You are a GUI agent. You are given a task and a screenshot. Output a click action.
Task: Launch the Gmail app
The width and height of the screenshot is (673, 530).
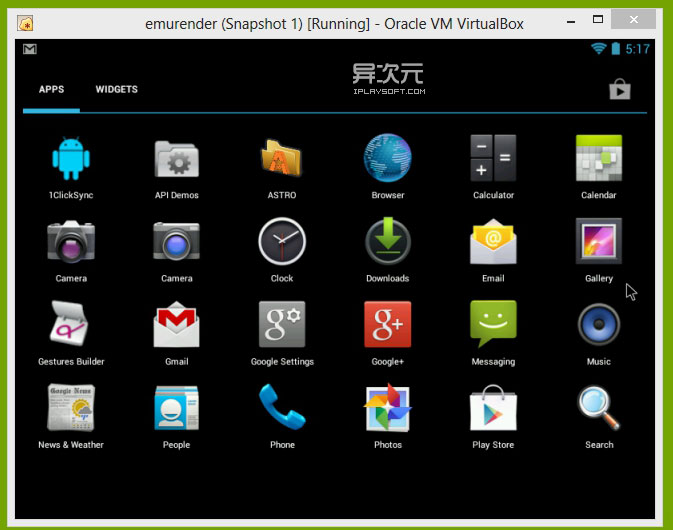176,325
